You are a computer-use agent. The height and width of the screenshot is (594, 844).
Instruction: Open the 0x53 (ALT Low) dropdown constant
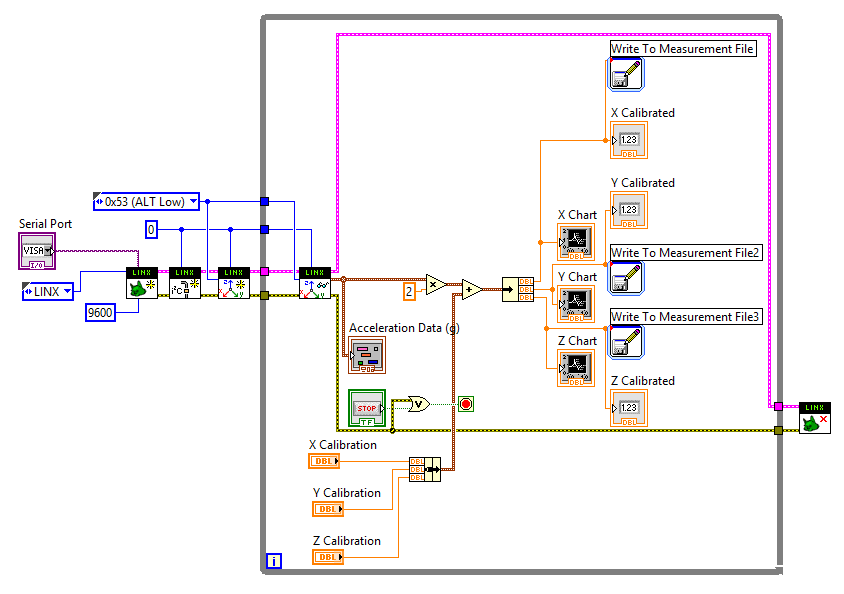[146, 202]
